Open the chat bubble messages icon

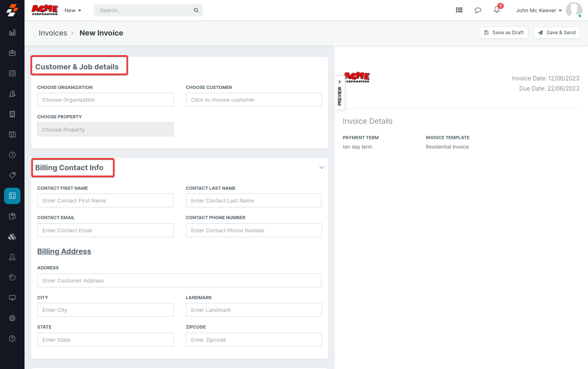478,10
